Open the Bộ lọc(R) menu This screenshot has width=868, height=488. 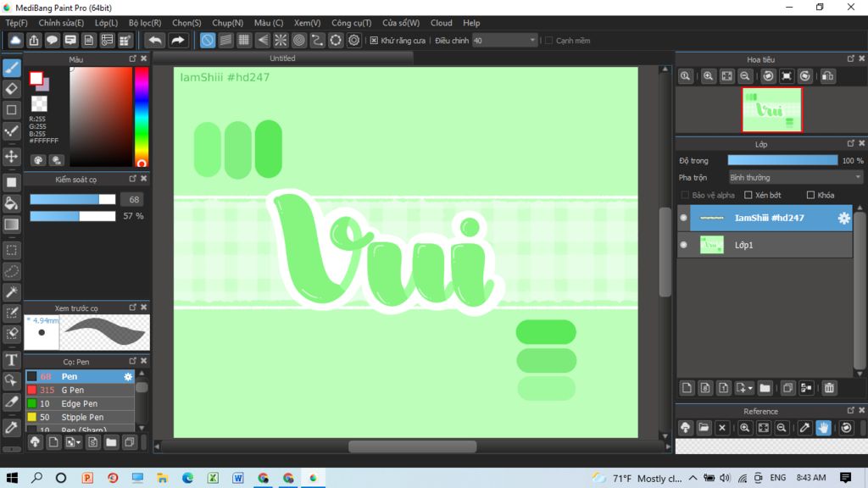pos(144,23)
